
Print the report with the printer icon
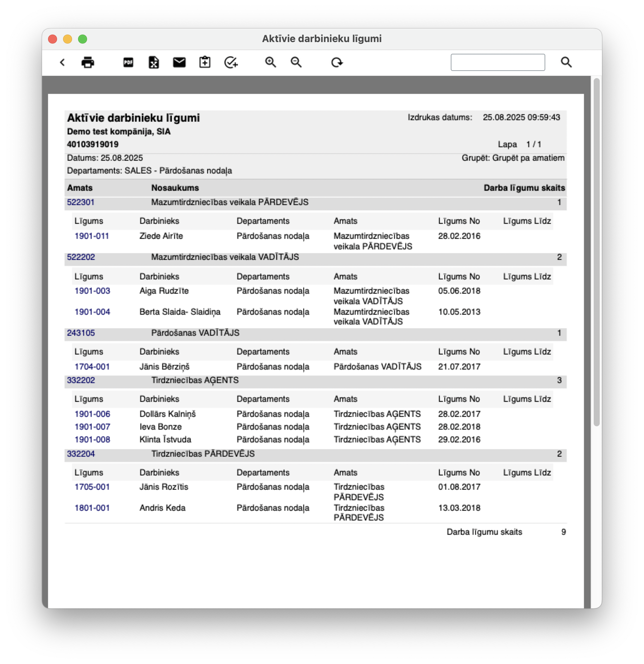pos(88,62)
